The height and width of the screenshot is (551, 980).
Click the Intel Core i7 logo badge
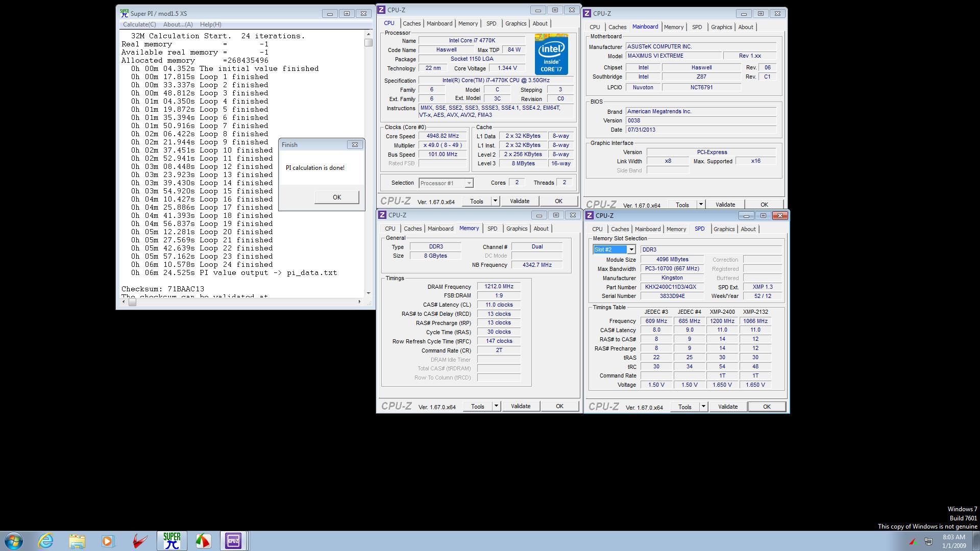551,54
